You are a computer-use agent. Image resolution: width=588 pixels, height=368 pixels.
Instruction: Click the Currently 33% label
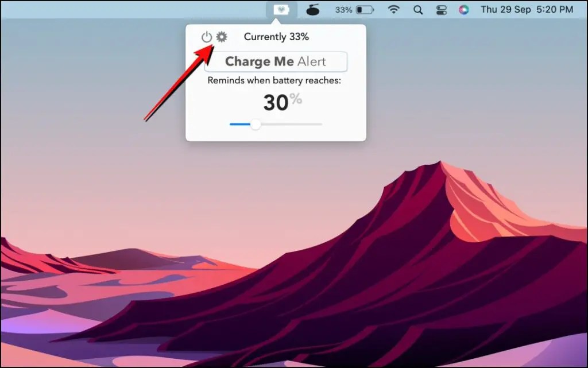point(277,36)
